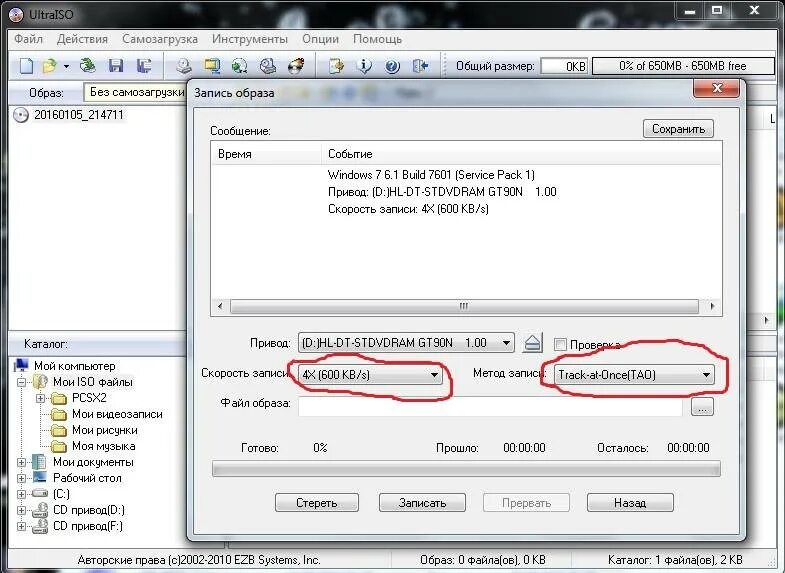This screenshot has width=785, height=573.
Task: Open the Файл menu
Action: click(x=28, y=39)
